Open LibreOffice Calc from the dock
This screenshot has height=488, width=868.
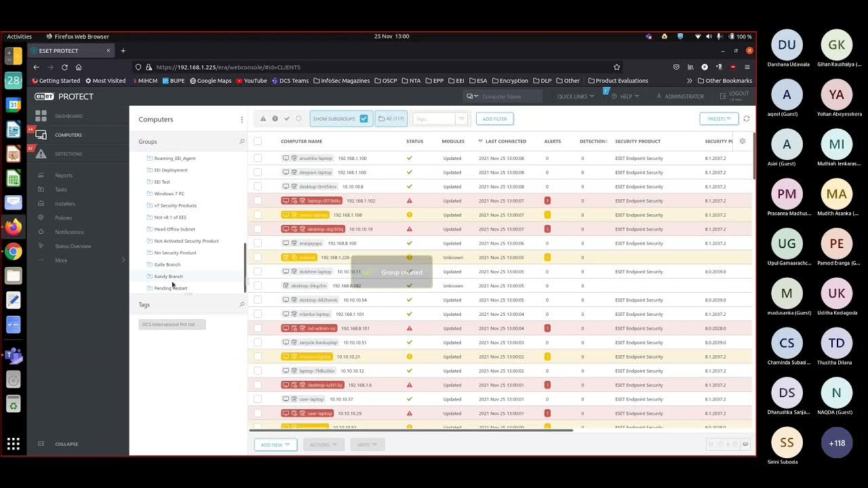pos(13,178)
